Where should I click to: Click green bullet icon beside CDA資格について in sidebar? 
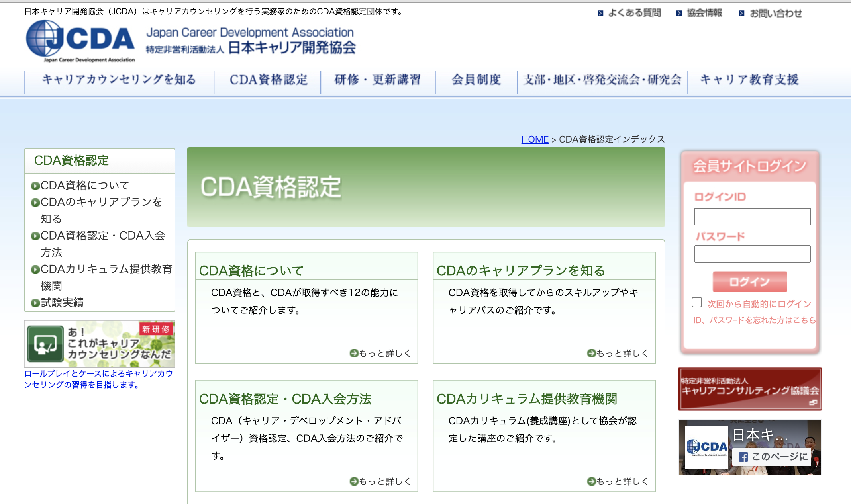pos(35,186)
